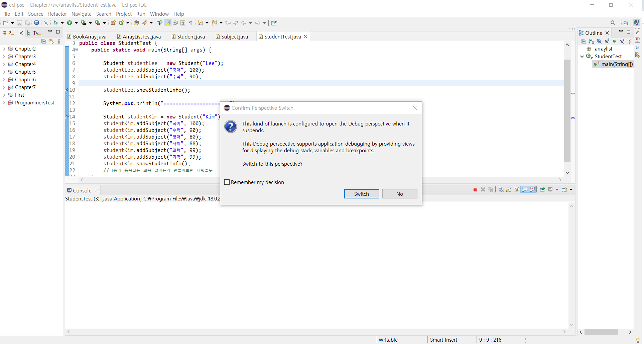Click the New Java Package icon

(x=113, y=23)
